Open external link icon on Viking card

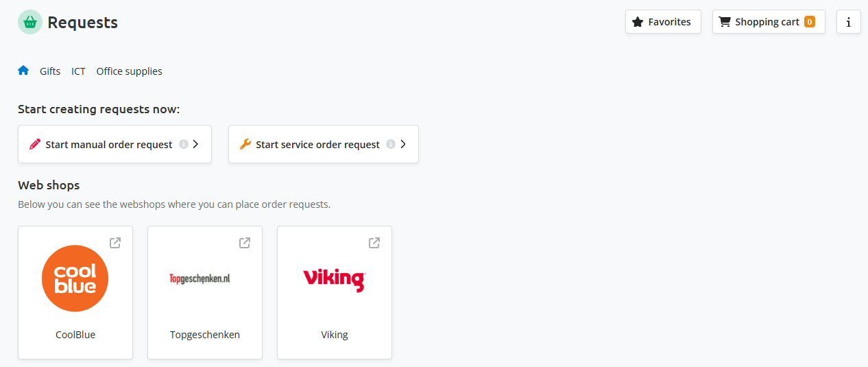(x=374, y=243)
